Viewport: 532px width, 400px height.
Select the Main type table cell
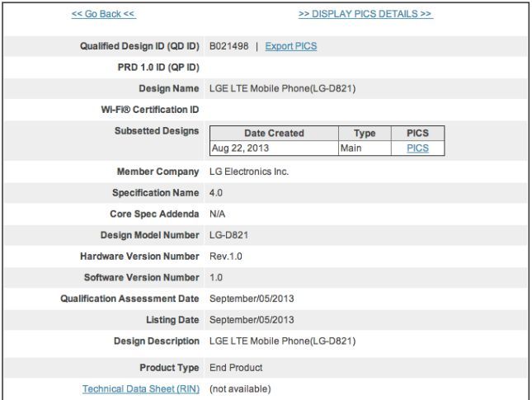pos(351,148)
